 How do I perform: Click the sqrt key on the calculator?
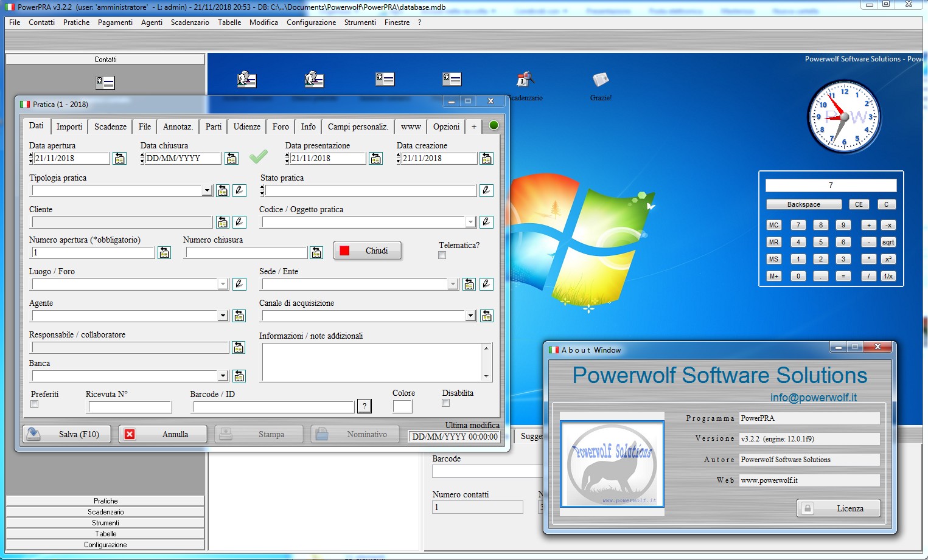[888, 243]
